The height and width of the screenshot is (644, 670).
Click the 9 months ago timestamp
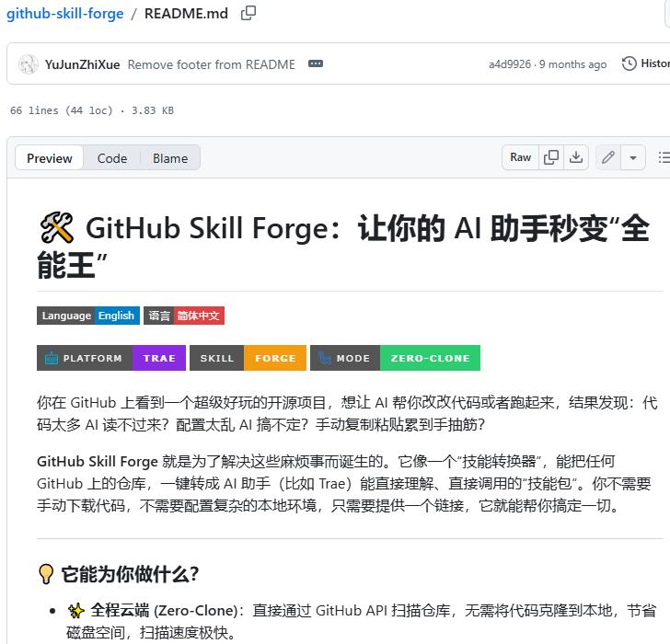tap(572, 64)
